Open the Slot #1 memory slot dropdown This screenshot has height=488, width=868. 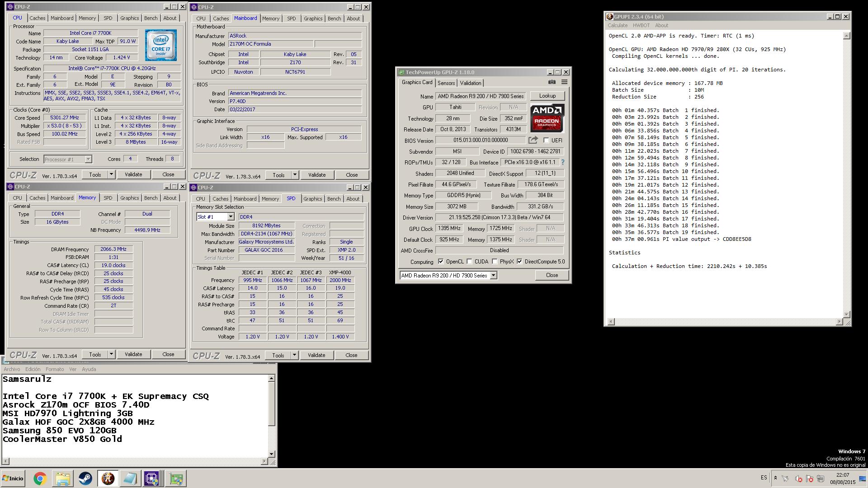[231, 217]
